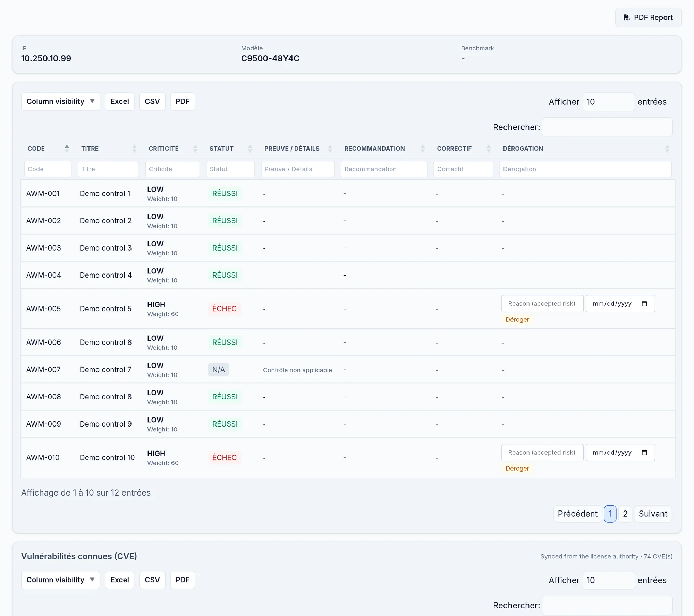The height and width of the screenshot is (616, 694).
Task: Export CVE table to Excel
Action: (x=120, y=580)
